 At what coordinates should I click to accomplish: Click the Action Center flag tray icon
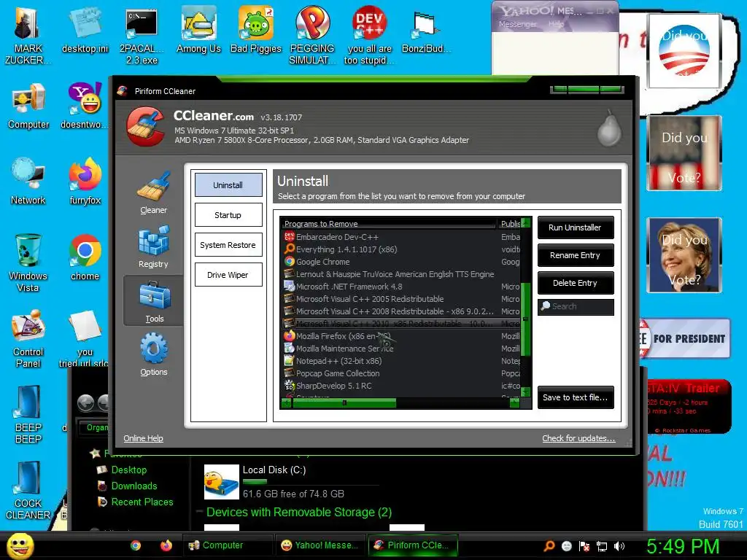click(584, 546)
